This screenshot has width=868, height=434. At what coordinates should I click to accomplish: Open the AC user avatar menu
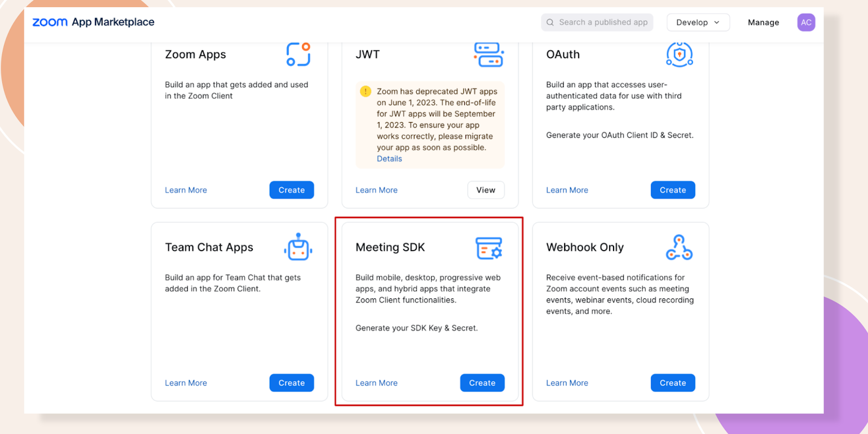(806, 22)
